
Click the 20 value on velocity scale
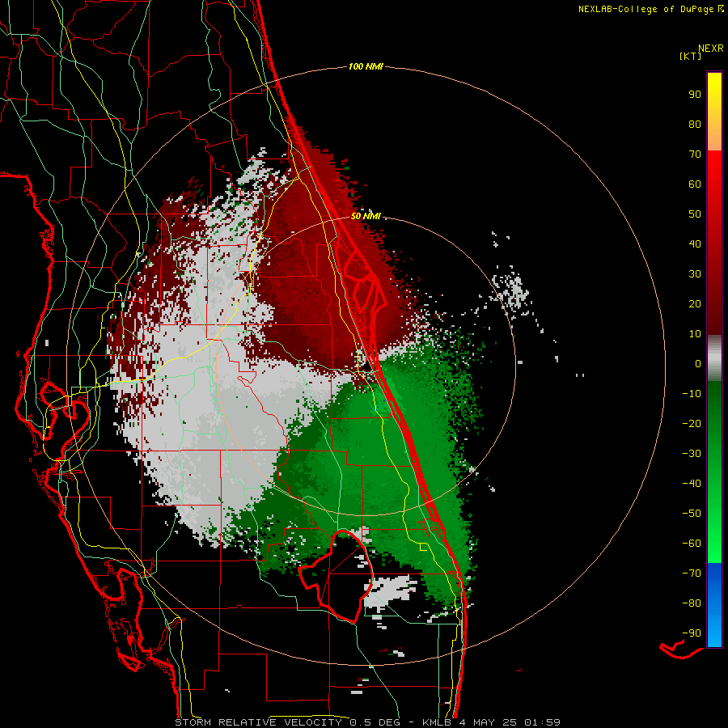(x=695, y=303)
